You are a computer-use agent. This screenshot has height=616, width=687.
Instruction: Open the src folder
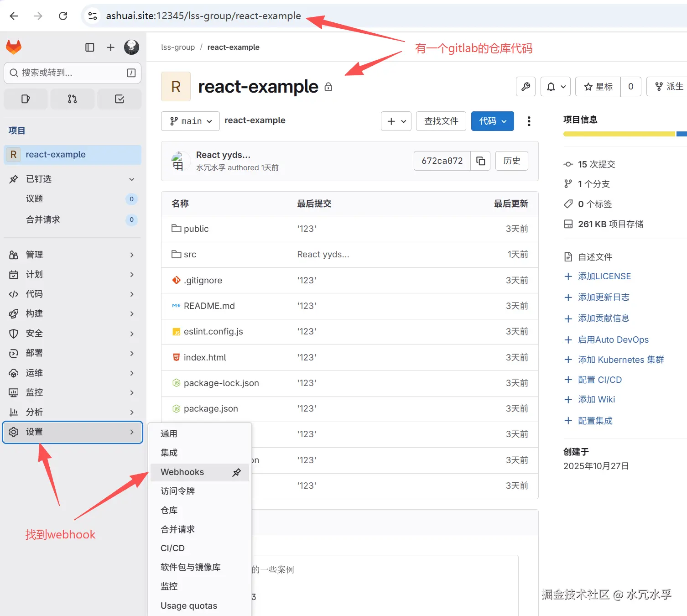point(190,255)
